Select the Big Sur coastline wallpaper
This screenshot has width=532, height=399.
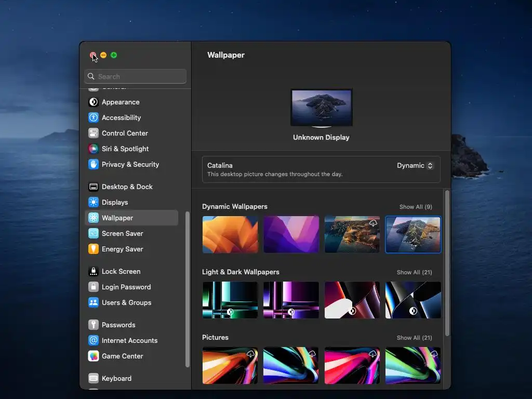[x=352, y=234]
